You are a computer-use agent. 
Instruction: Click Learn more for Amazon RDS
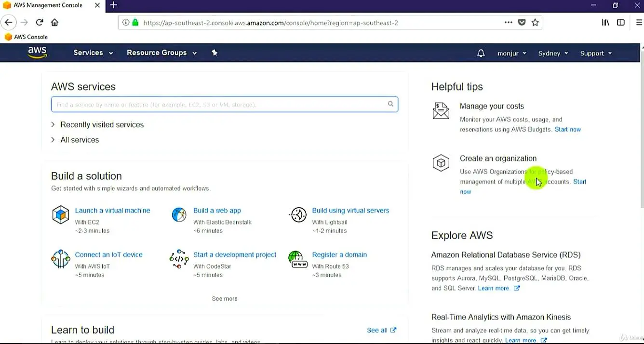[498, 288]
